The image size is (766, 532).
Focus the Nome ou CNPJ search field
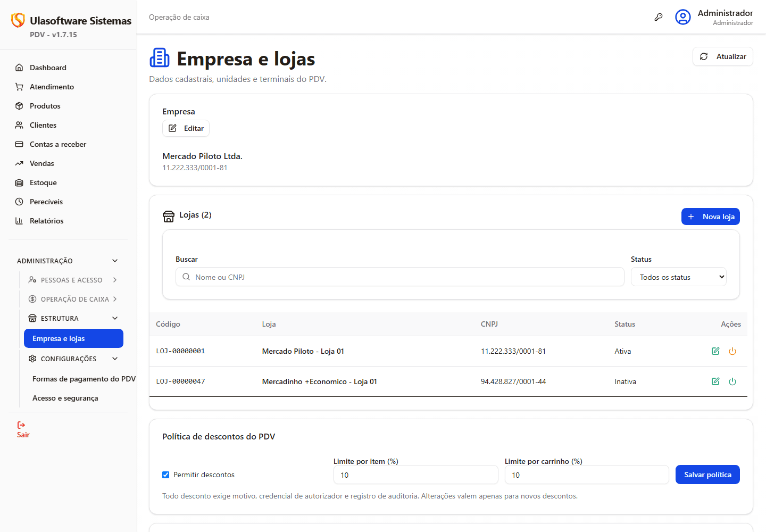click(x=400, y=277)
